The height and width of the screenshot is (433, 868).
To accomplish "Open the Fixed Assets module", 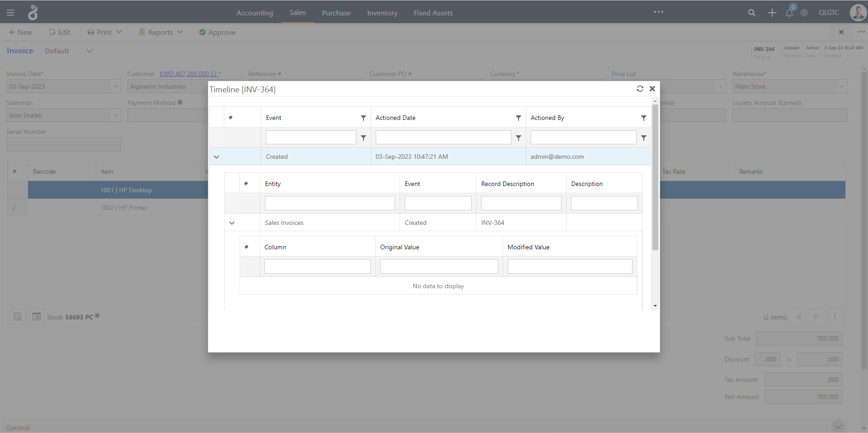I will [433, 13].
